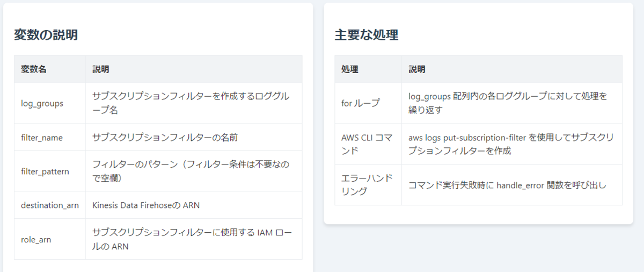This screenshot has height=272, width=644.
Task: Click the description starting log_groups 配列内
Action: tap(508, 103)
